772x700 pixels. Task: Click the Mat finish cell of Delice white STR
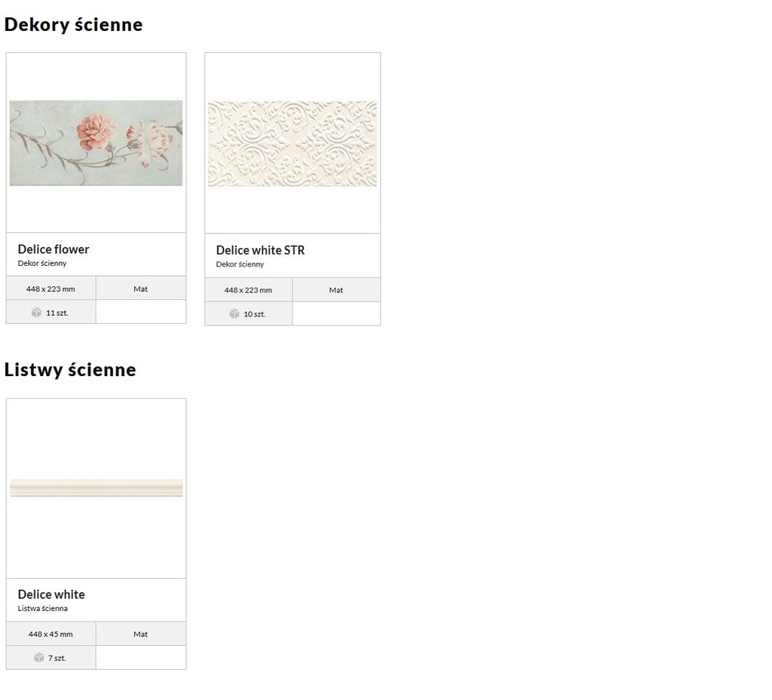coord(336,290)
